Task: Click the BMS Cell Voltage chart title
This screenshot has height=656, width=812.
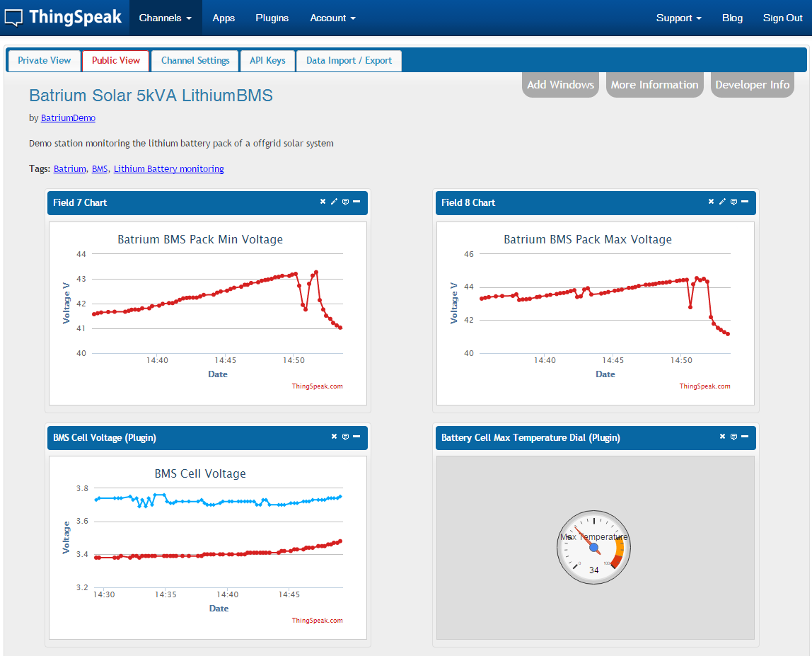Action: (200, 473)
